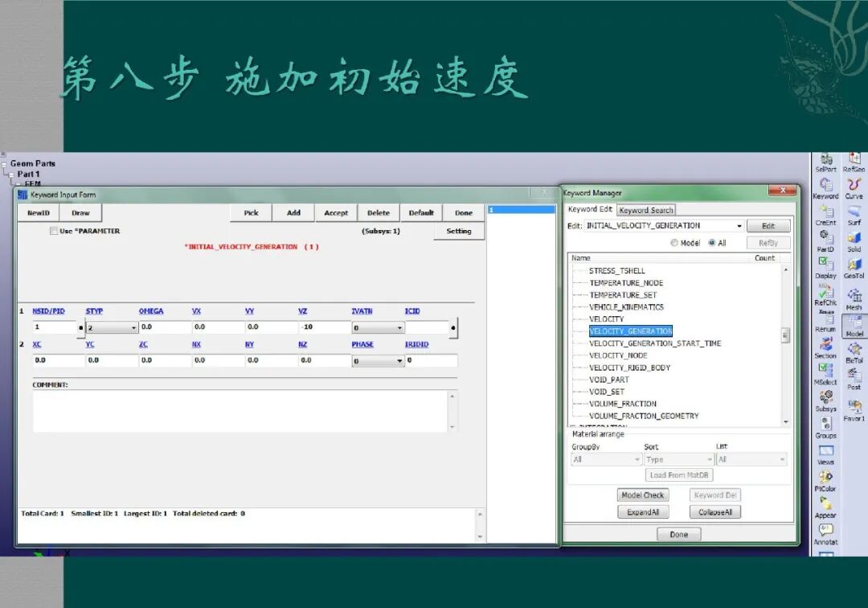Click the Draw button
868x608 pixels.
click(80, 212)
